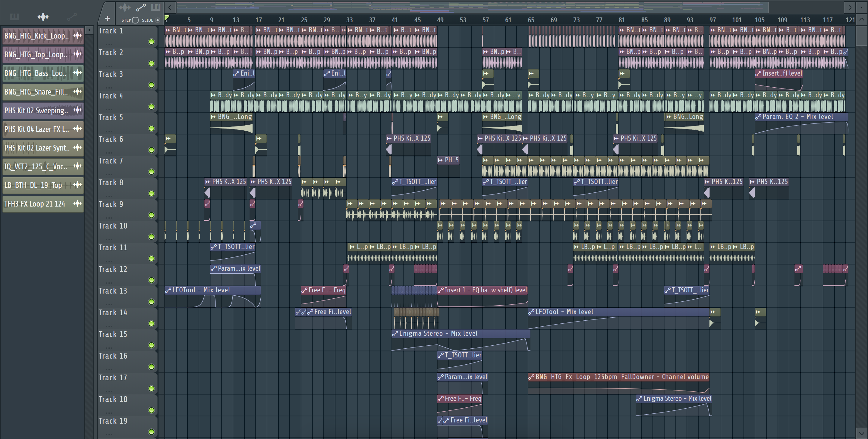This screenshot has height=439, width=868.
Task: Click the playlist audio clip focus icon
Action: (x=124, y=7)
